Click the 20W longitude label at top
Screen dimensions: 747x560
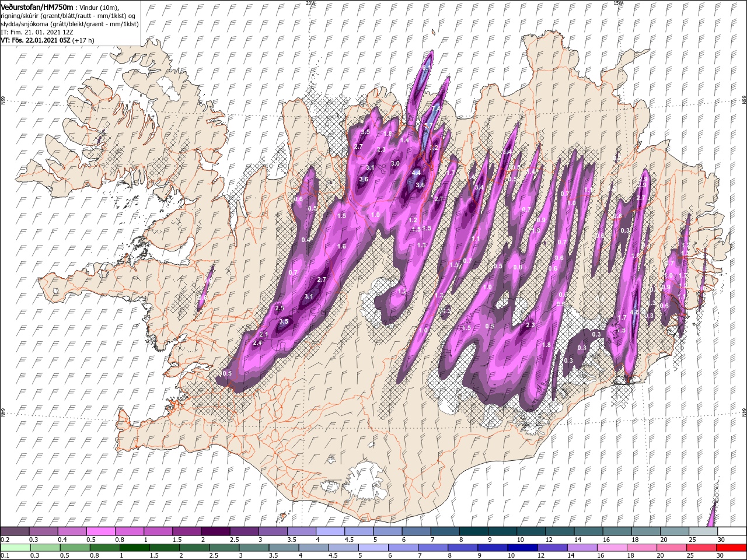(x=310, y=2)
